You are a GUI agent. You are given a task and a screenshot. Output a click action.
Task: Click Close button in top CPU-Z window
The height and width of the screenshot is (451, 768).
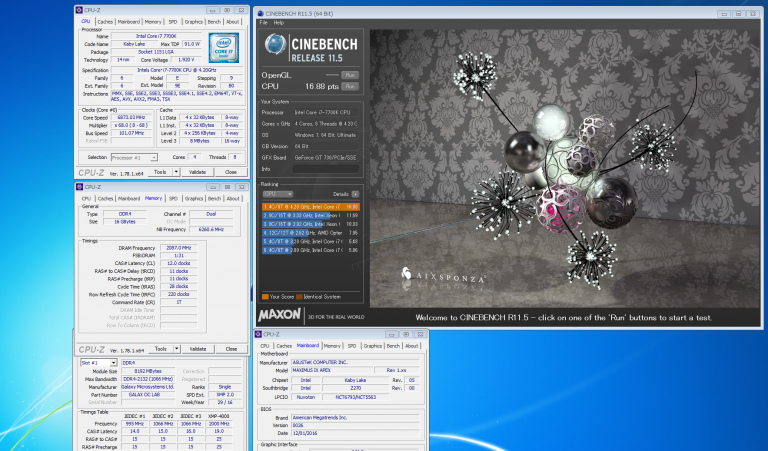coord(231,172)
